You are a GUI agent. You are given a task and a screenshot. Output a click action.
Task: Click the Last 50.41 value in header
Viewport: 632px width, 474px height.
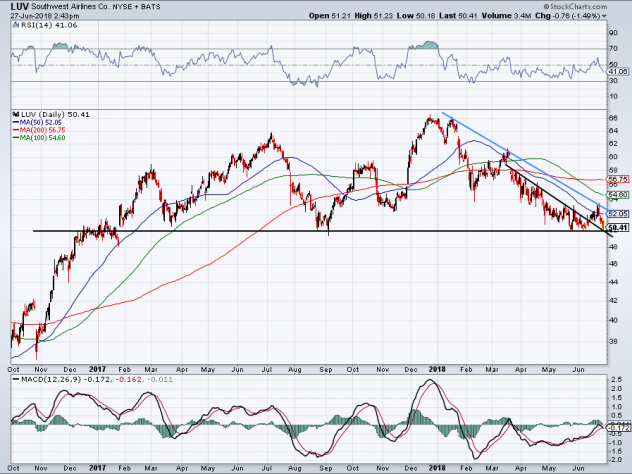pos(458,16)
